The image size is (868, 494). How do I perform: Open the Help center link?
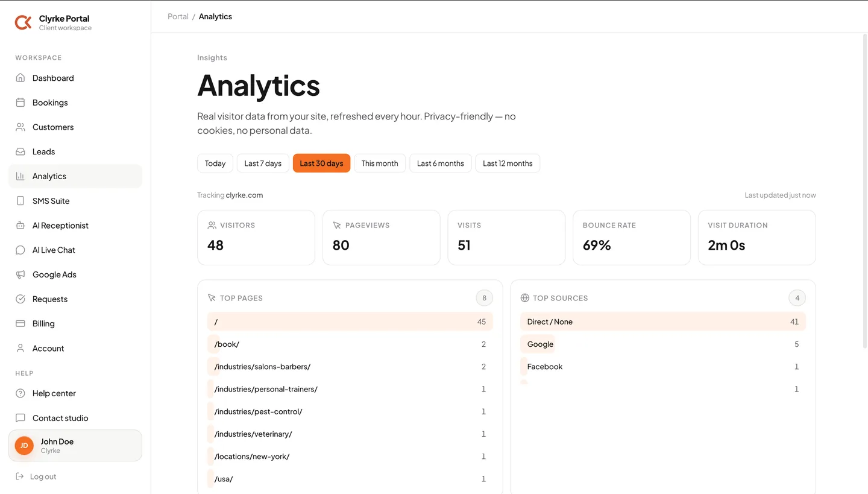[x=75, y=393]
